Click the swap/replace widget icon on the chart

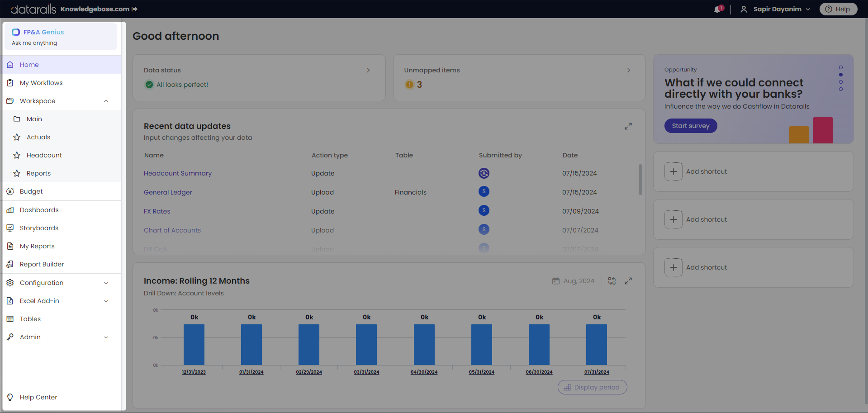point(612,281)
